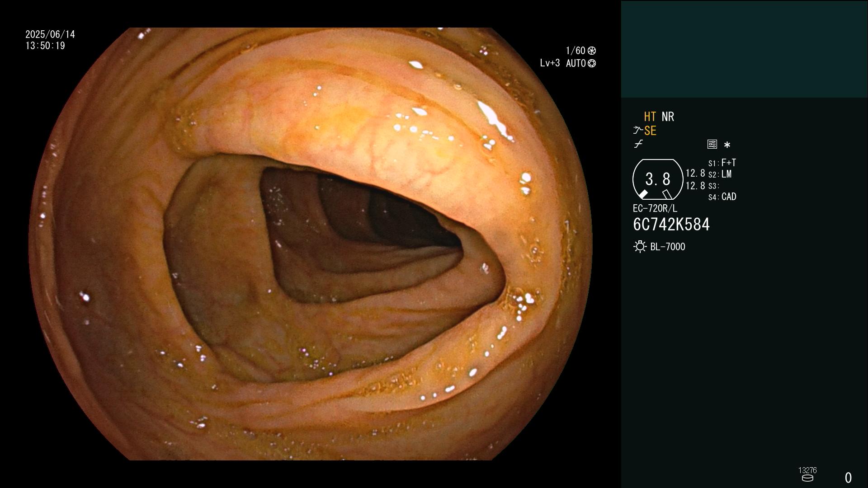Viewport: 868px width, 488px height.
Task: Select the NR noise reduction label
Action: click(x=668, y=117)
